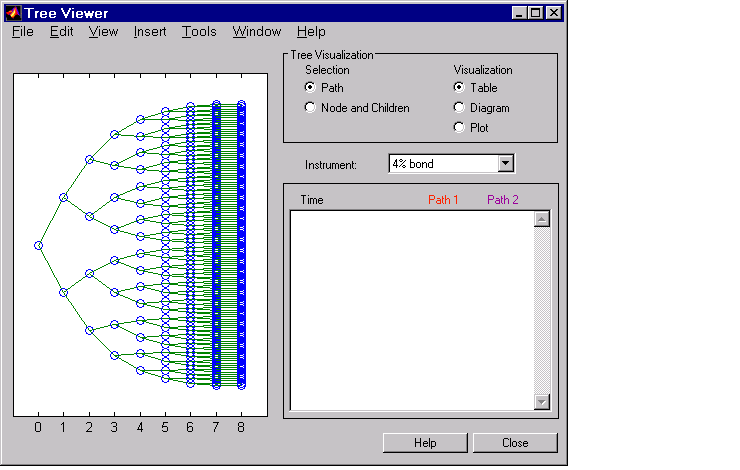Click the MATLAB icon in title bar

[x=13, y=13]
